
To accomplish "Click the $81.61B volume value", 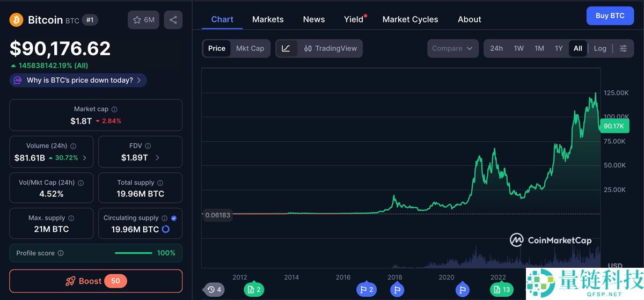I will (30, 158).
